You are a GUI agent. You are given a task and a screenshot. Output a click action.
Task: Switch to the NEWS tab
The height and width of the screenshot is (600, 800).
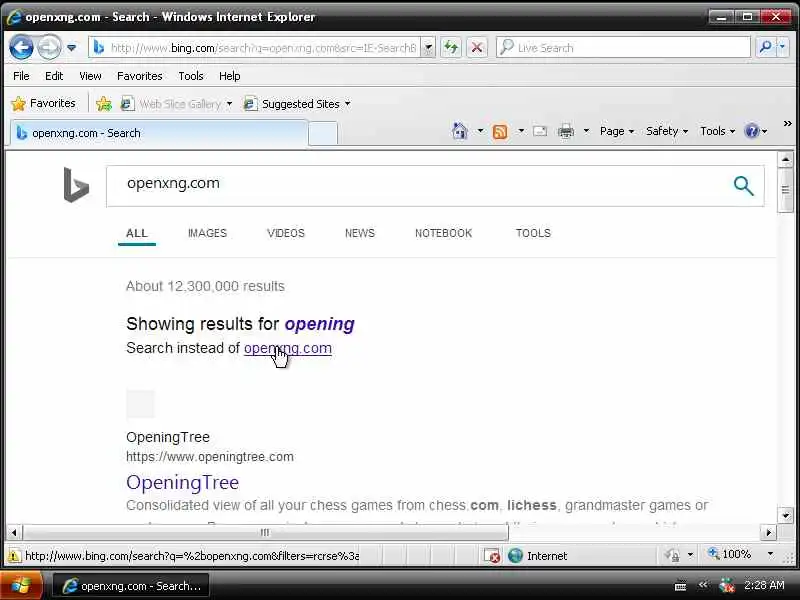(x=360, y=233)
